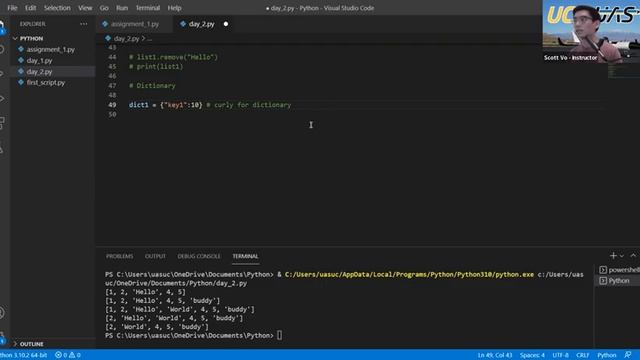Screen dimensions: 640x360
Task: Open the Run menu
Action: coord(122,8)
